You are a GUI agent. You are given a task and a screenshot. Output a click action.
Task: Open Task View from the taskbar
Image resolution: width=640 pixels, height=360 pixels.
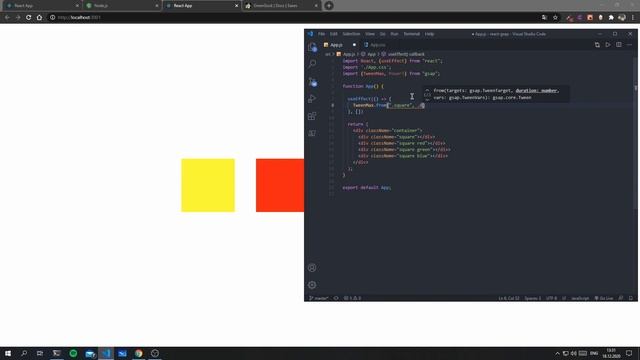tap(40, 353)
